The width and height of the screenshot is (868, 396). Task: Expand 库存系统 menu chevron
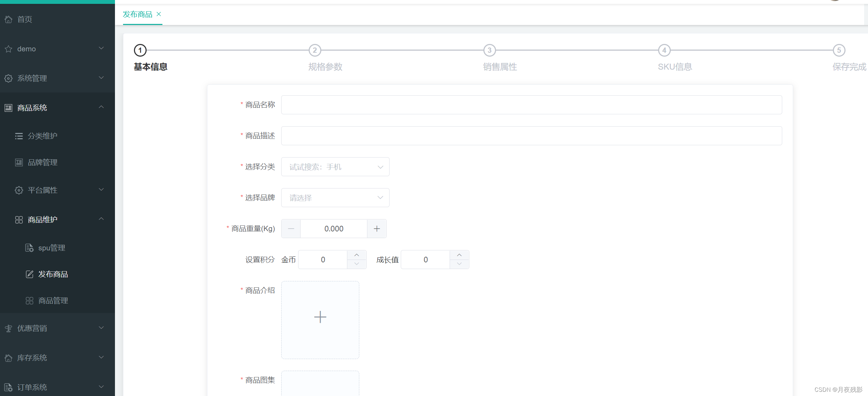(101, 357)
